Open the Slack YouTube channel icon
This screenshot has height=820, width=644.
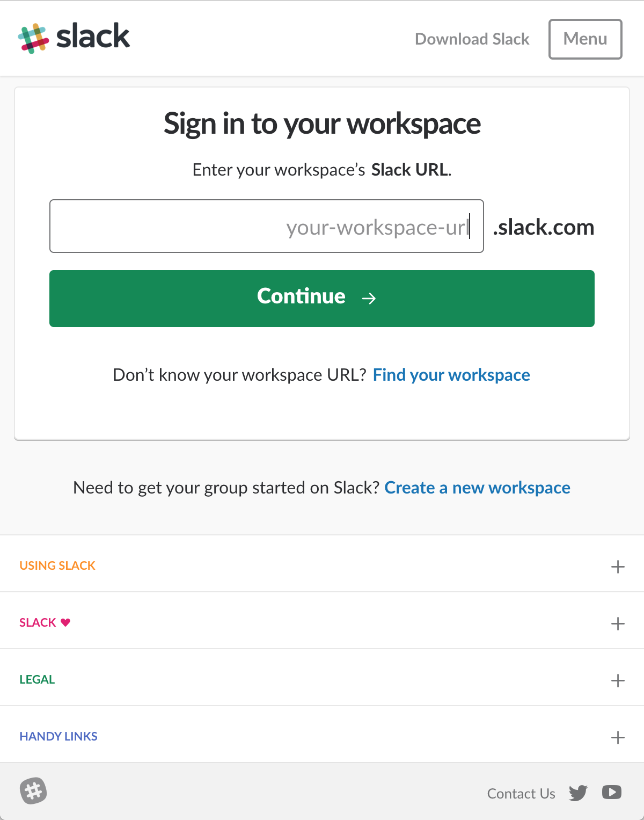coord(612,792)
